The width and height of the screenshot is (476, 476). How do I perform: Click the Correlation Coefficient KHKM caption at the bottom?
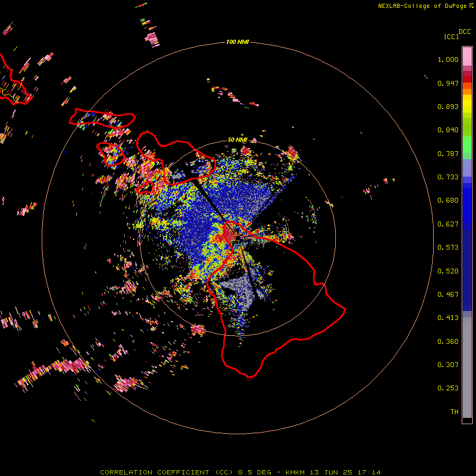(x=240, y=472)
